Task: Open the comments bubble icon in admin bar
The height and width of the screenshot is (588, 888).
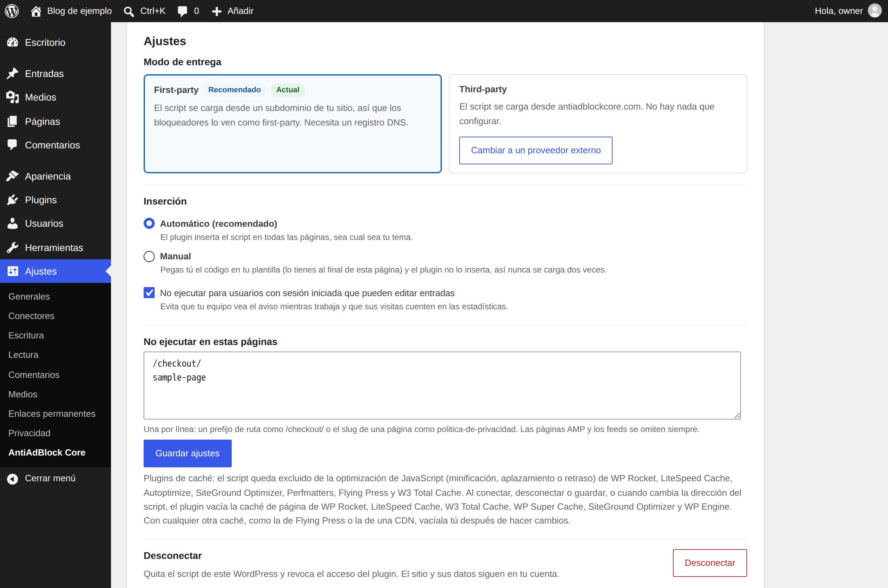Action: tap(182, 11)
